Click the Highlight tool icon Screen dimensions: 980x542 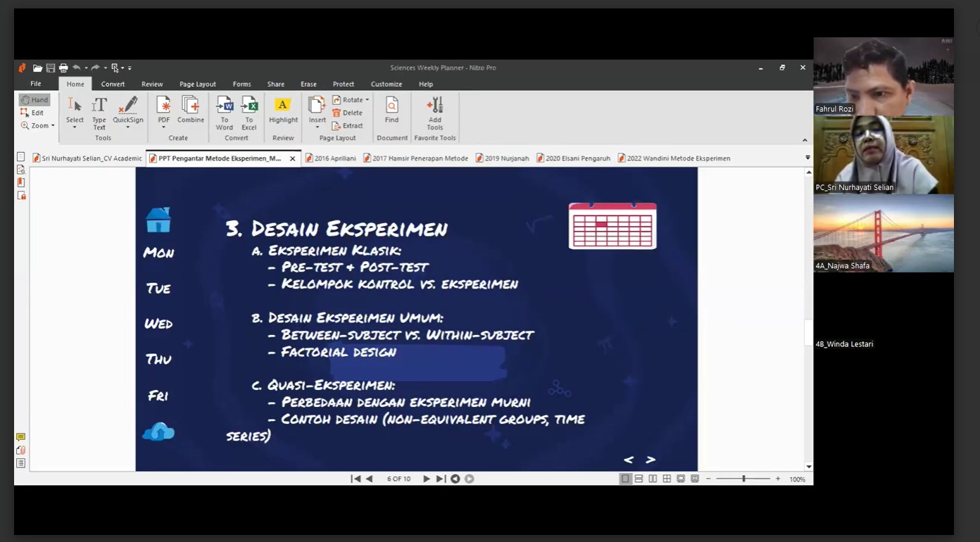point(283,110)
